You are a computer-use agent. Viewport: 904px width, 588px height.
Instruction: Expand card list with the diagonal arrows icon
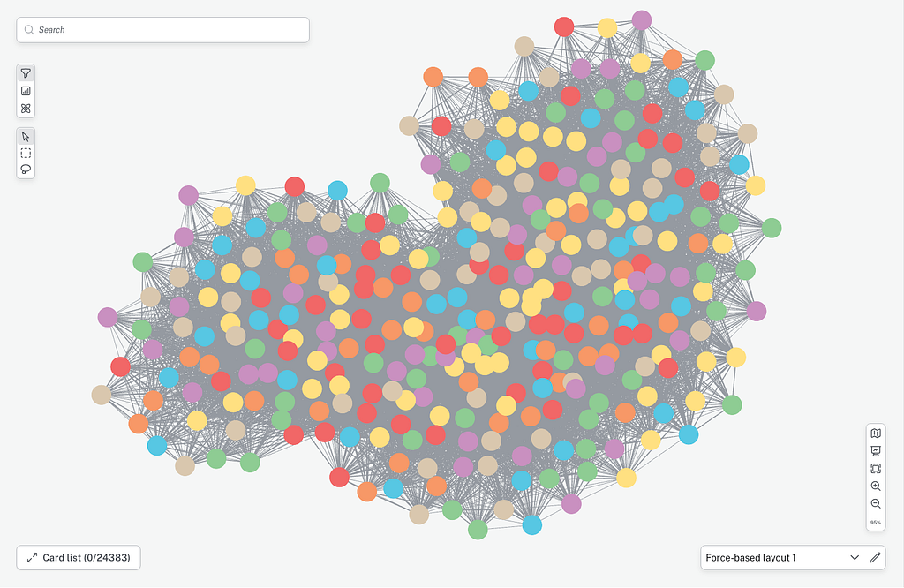pos(33,557)
